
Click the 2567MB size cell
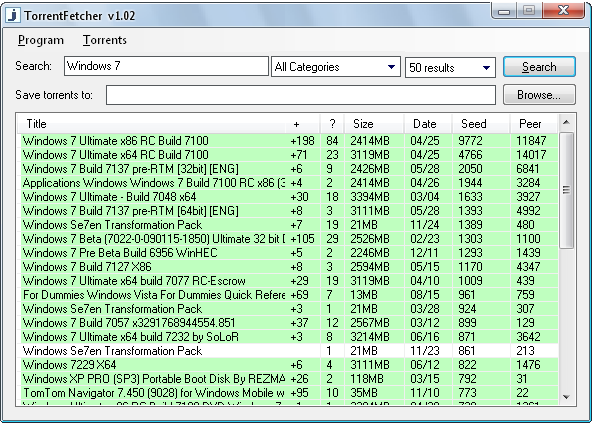[x=369, y=323]
